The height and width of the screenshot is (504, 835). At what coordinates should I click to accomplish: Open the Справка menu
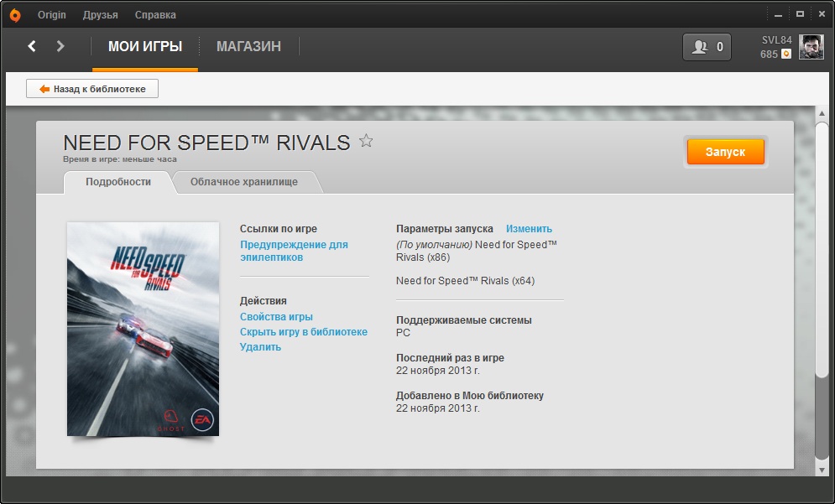point(155,15)
